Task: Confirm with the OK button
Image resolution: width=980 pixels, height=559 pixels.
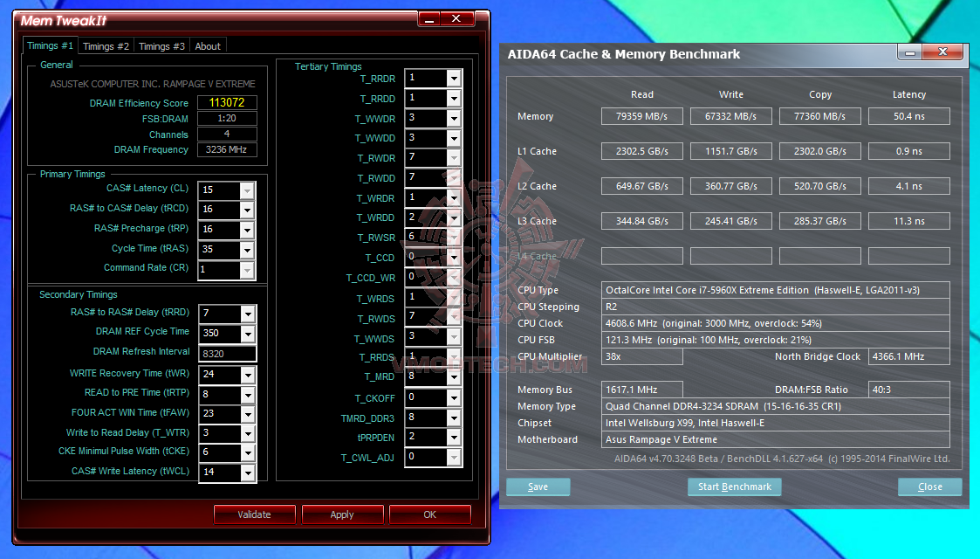Action: (x=429, y=514)
